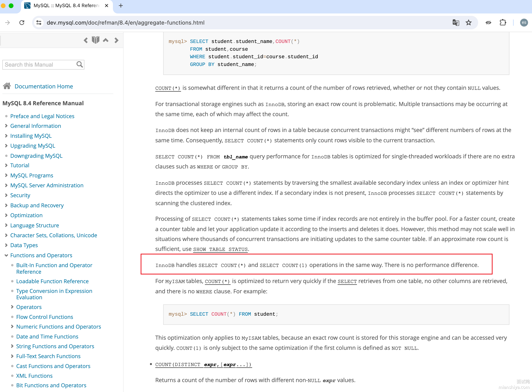Screen dimensions: 532x392
Task: Open Character Sets, Collations, Unicode link
Action: (54, 235)
